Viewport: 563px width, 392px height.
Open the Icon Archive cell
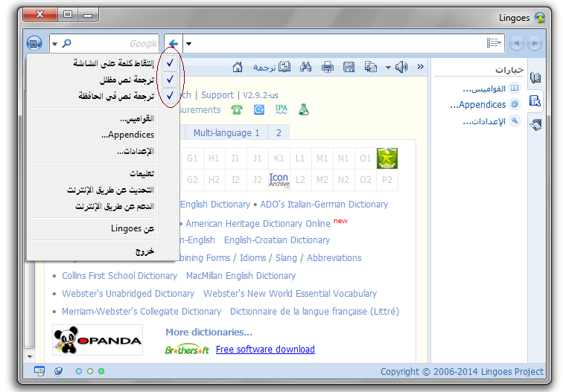(x=279, y=180)
